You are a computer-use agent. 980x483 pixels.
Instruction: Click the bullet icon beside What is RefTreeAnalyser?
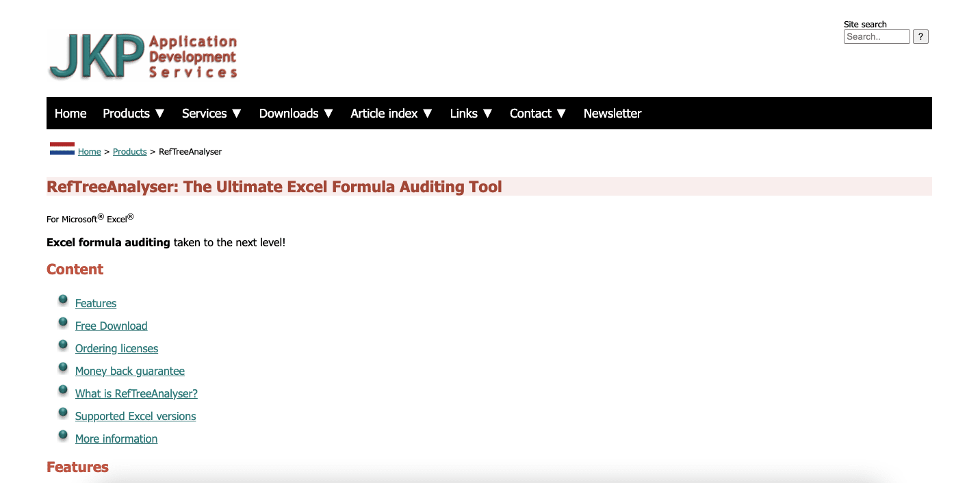click(63, 390)
